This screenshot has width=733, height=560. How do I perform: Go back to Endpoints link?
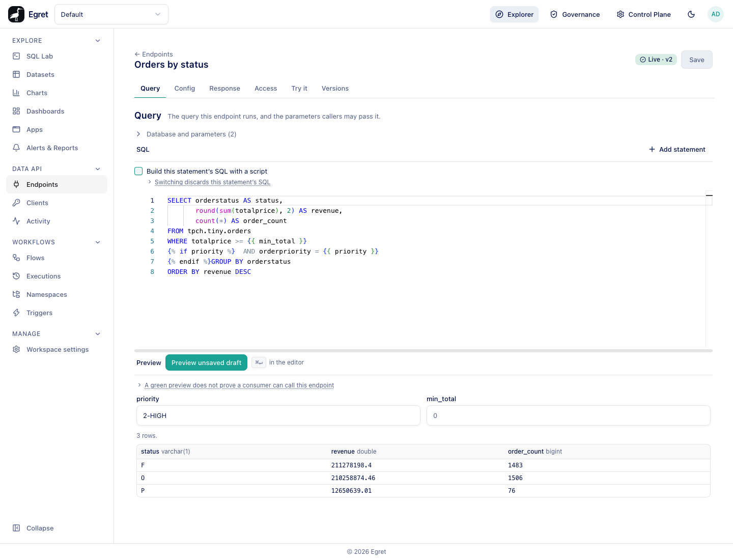[154, 54]
